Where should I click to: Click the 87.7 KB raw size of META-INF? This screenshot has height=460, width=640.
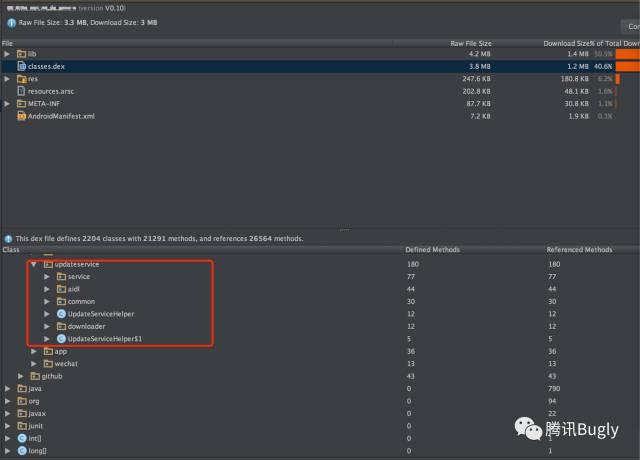pos(478,104)
